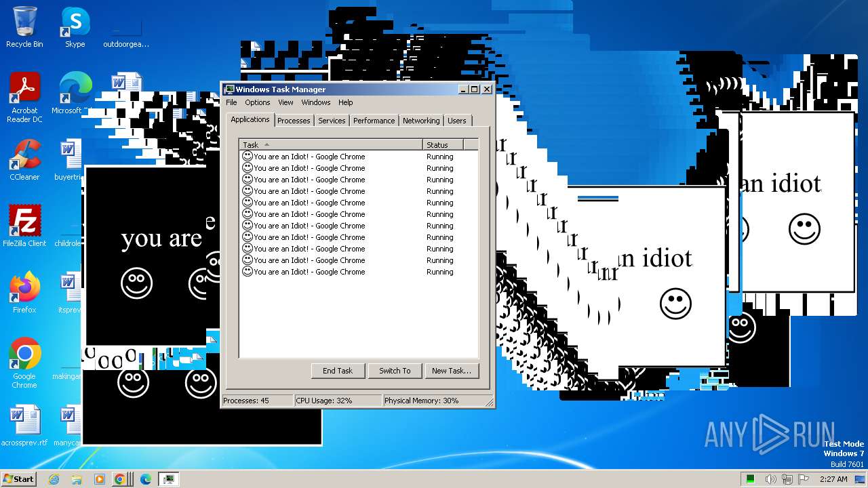Select the buyertri Word document icon
868x488 pixels.
pyautogui.click(x=68, y=160)
